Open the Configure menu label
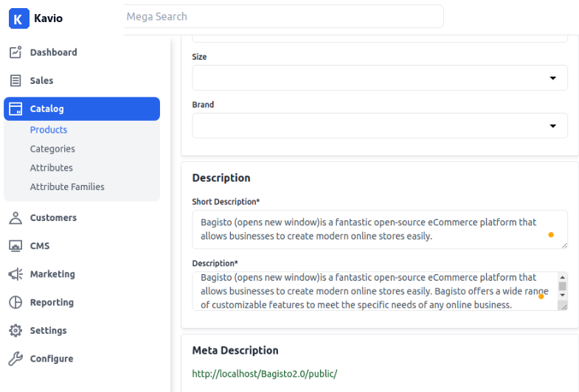This screenshot has width=579, height=392. pyautogui.click(x=52, y=359)
